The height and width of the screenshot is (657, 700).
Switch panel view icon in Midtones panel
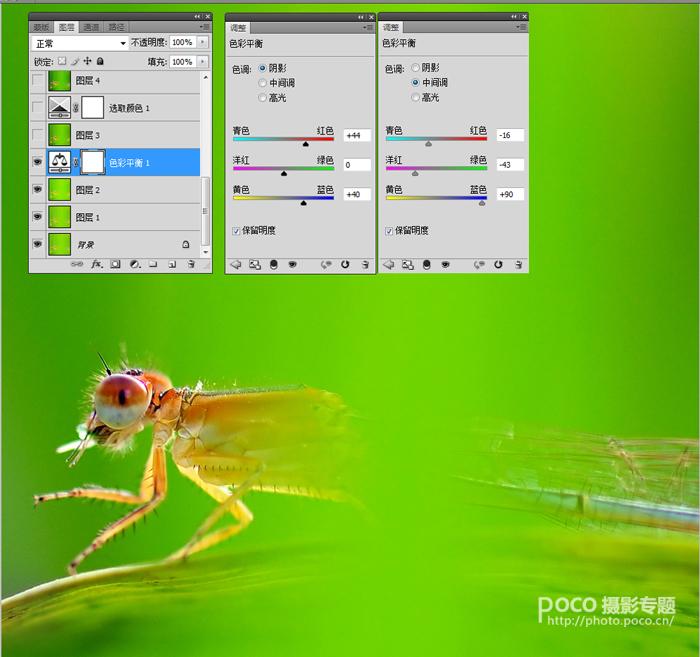(x=408, y=265)
